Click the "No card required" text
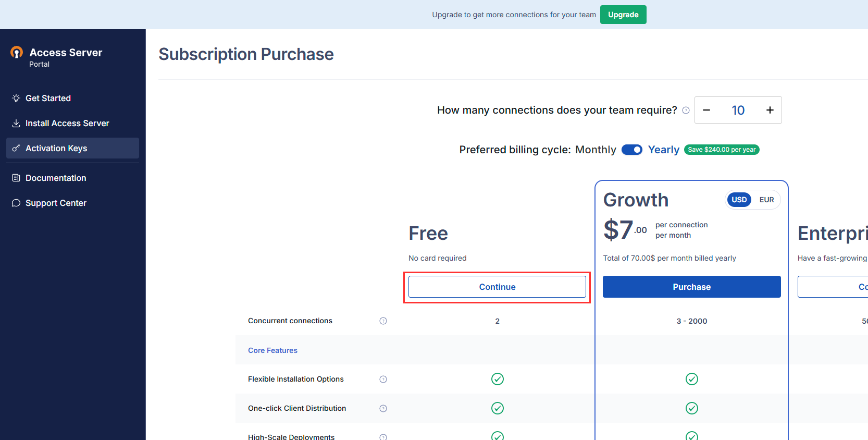 (438, 258)
